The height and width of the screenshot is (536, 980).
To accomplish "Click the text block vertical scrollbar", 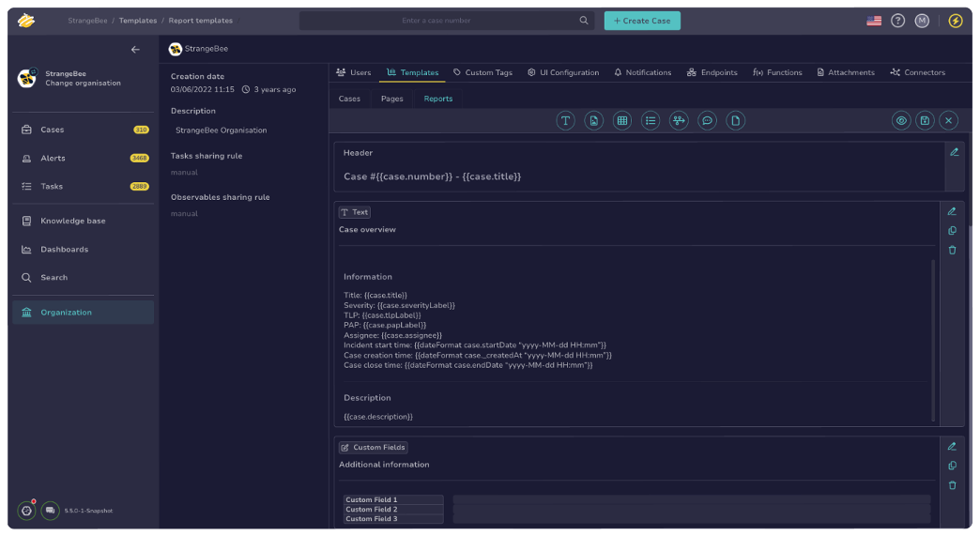I will click(x=932, y=338).
